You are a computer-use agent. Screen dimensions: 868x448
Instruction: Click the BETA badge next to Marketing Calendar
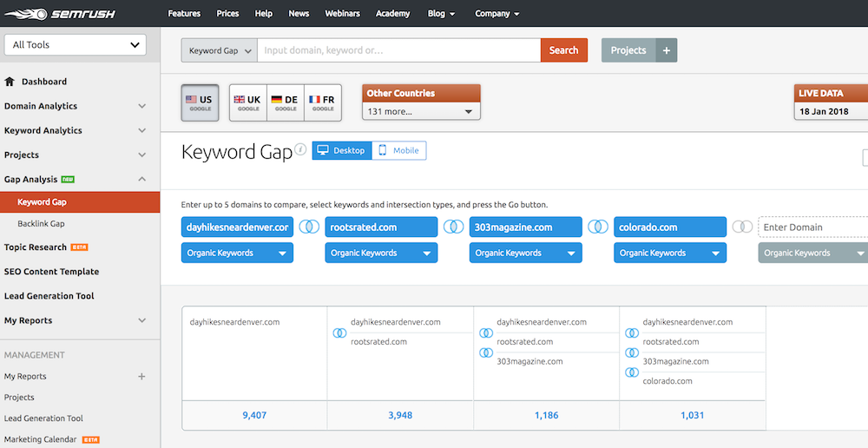click(x=91, y=439)
